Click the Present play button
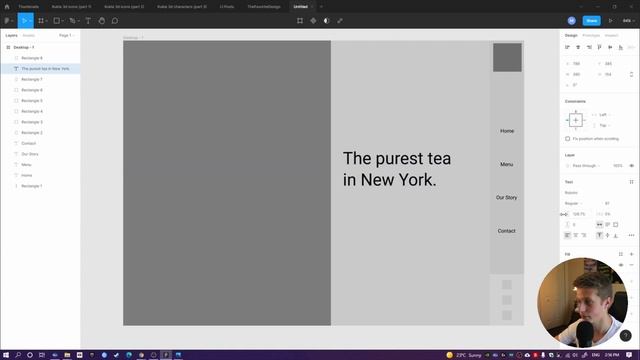The width and height of the screenshot is (640, 360). pos(611,20)
